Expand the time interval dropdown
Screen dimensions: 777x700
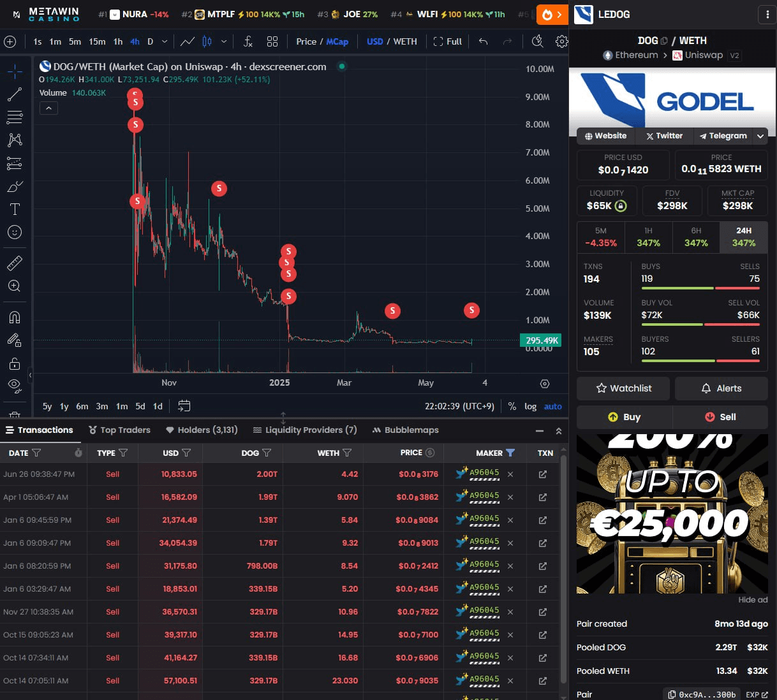[x=165, y=41]
